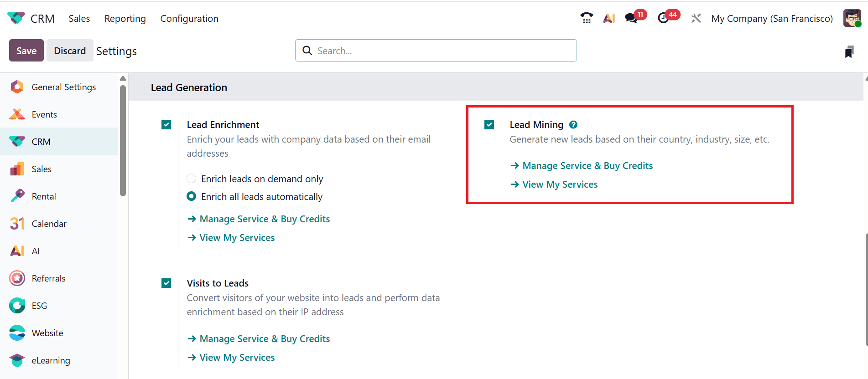Open the developer tools wrench icon
Viewport: 868px width, 379px height.
tap(696, 18)
